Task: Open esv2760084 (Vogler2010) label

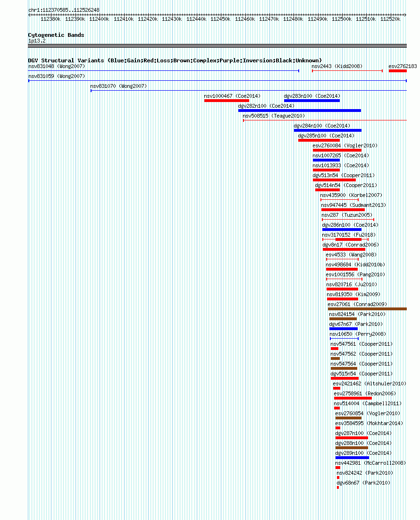Action: (345, 145)
